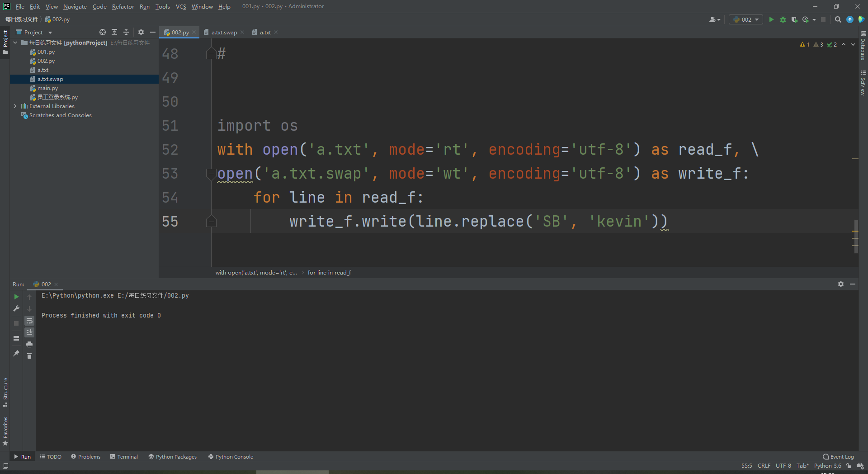
Task: Move down the stack trace in Run panel
Action: [29, 308]
